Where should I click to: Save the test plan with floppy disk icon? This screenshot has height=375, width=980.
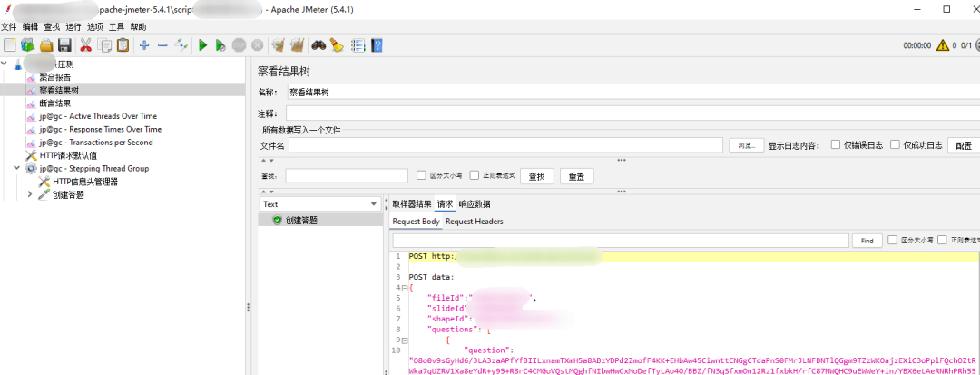pos(64,45)
